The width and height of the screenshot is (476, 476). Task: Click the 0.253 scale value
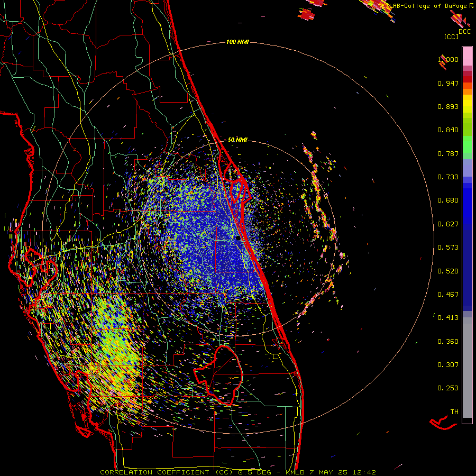(x=448, y=388)
